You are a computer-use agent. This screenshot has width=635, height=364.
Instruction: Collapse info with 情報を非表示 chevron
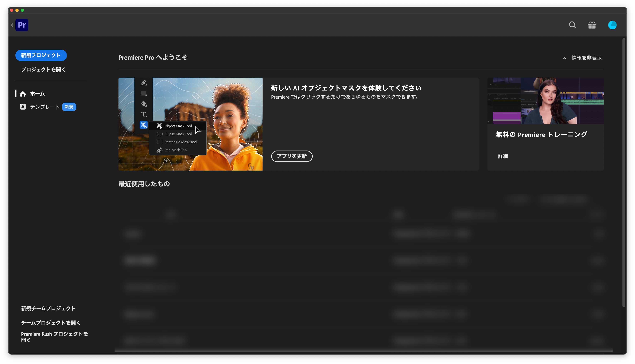(x=564, y=58)
